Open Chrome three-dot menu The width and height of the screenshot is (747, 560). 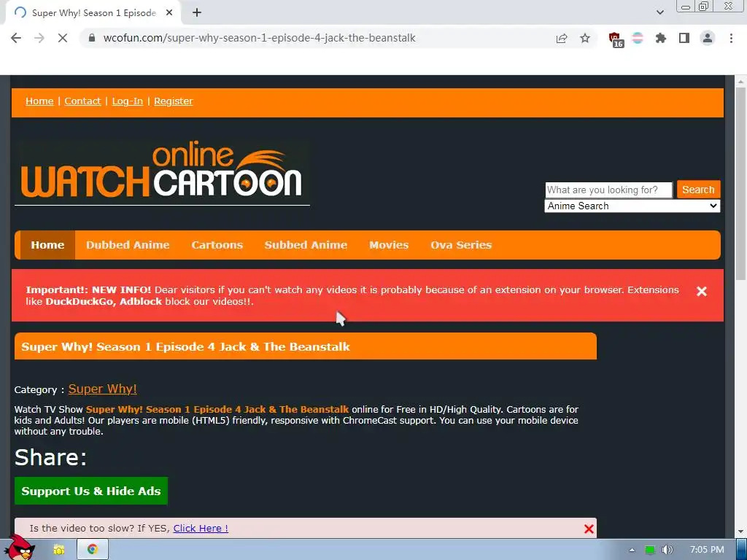pos(731,38)
